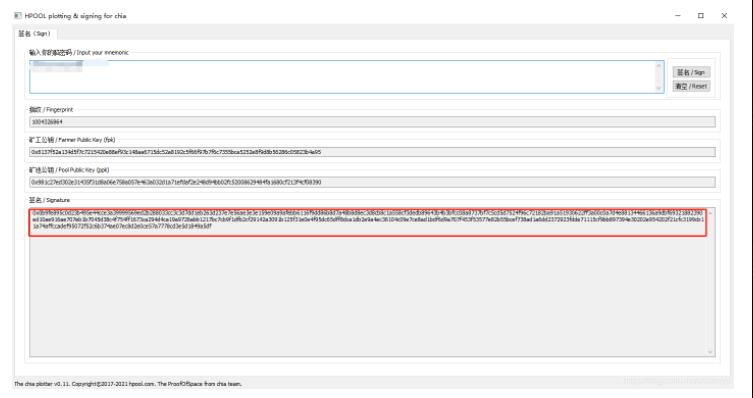753x398 pixels.
Task: Click the mnemonic box scroll up arrow
Action: pyautogui.click(x=659, y=65)
